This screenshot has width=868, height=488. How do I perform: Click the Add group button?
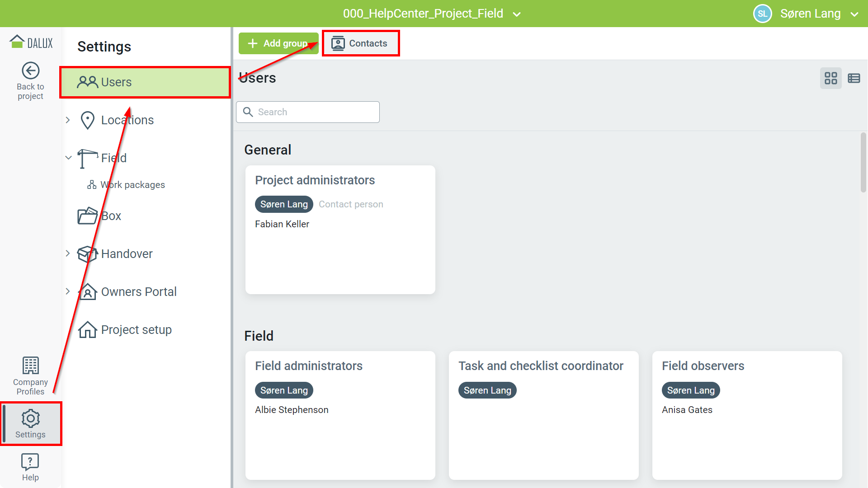point(278,43)
